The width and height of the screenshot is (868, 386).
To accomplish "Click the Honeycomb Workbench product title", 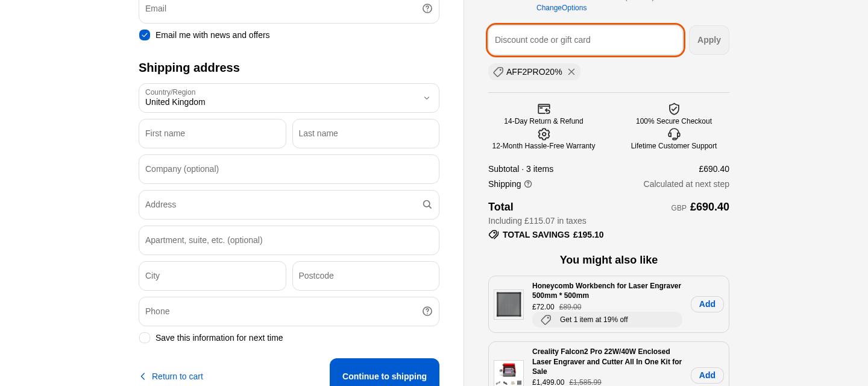I will (606, 291).
